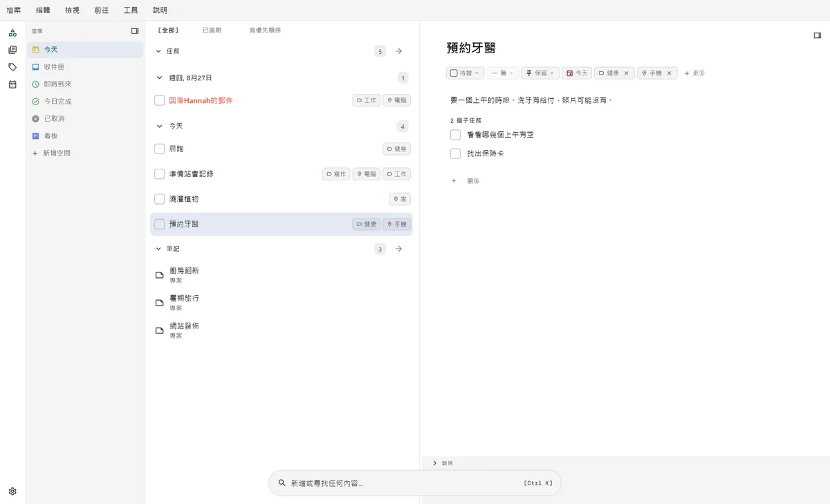The image size is (830, 504).
Task: Click the 工作 tag on 回覆Hannah的郵件
Action: pos(366,100)
